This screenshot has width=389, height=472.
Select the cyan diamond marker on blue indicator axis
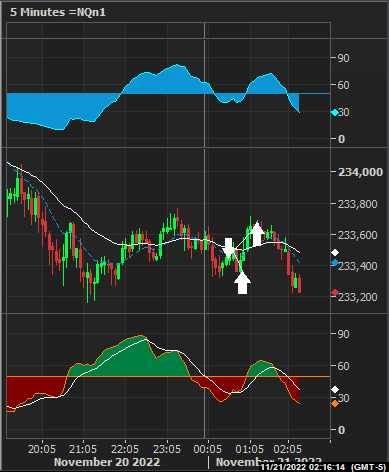[x=335, y=113]
